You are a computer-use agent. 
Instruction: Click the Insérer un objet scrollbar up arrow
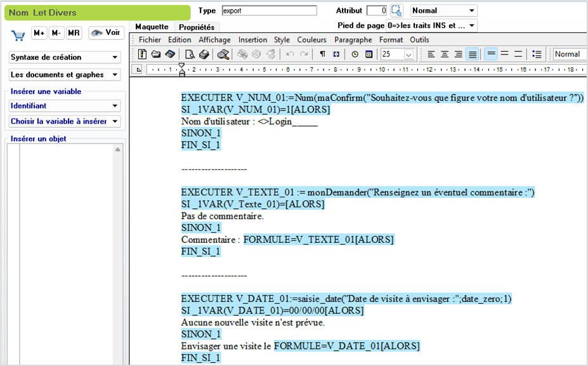point(118,149)
